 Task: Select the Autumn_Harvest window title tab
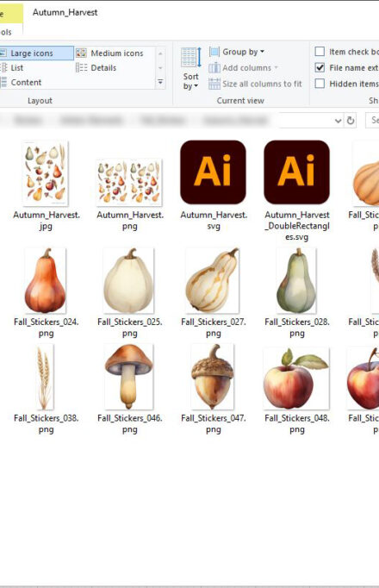pyautogui.click(x=65, y=12)
